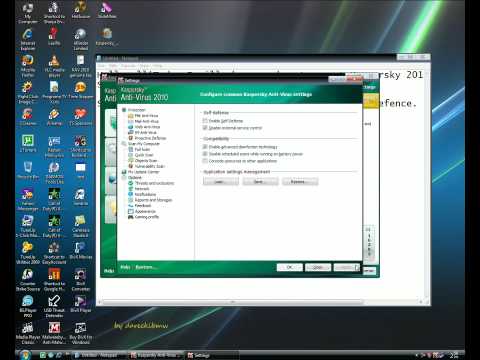Switch to the Kaspersky Anti-Virus taskbar button
480x360 pixels.
pos(156,355)
